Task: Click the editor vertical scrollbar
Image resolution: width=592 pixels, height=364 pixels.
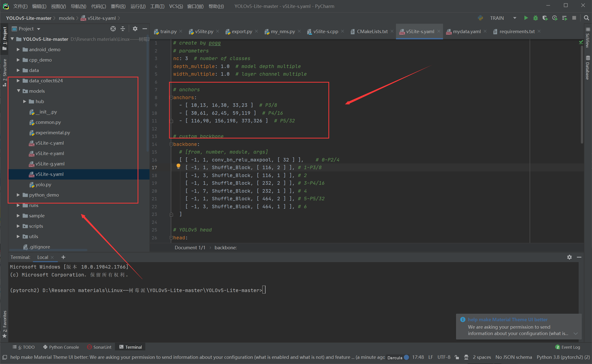Action: pos(582,94)
